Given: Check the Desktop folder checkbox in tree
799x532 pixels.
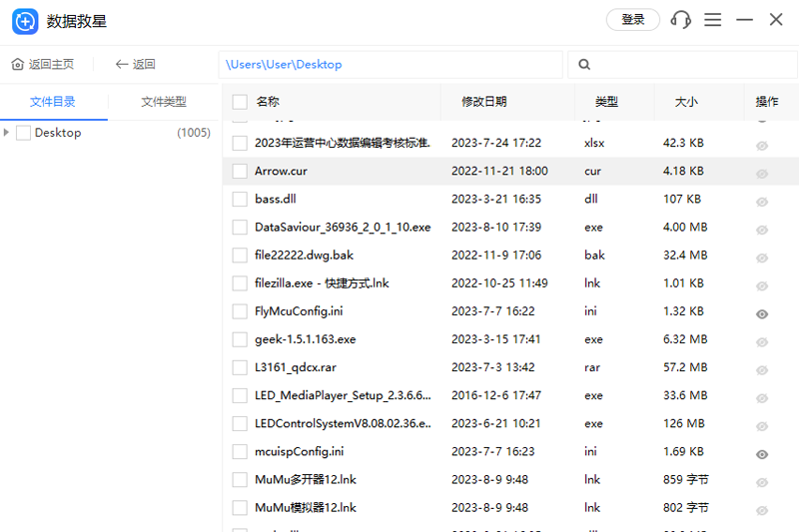Looking at the screenshot, I should (x=24, y=133).
